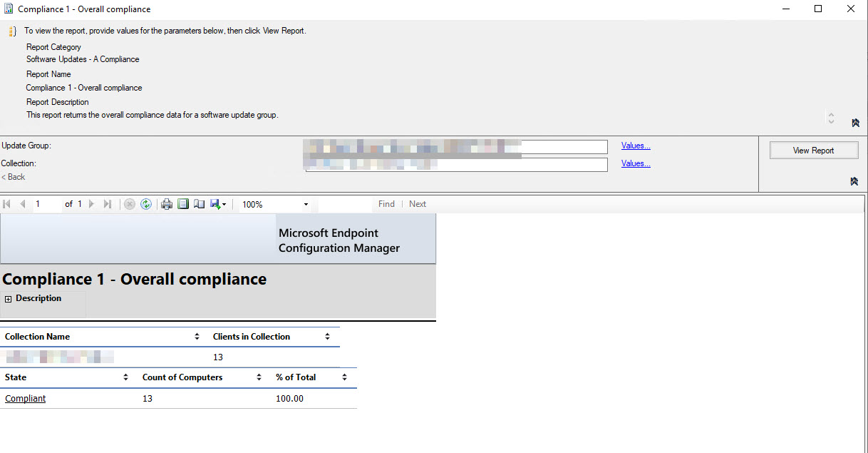Screen dimensions: 868x453
Task: Open Values for the Update Group parameter
Action: 636,146
